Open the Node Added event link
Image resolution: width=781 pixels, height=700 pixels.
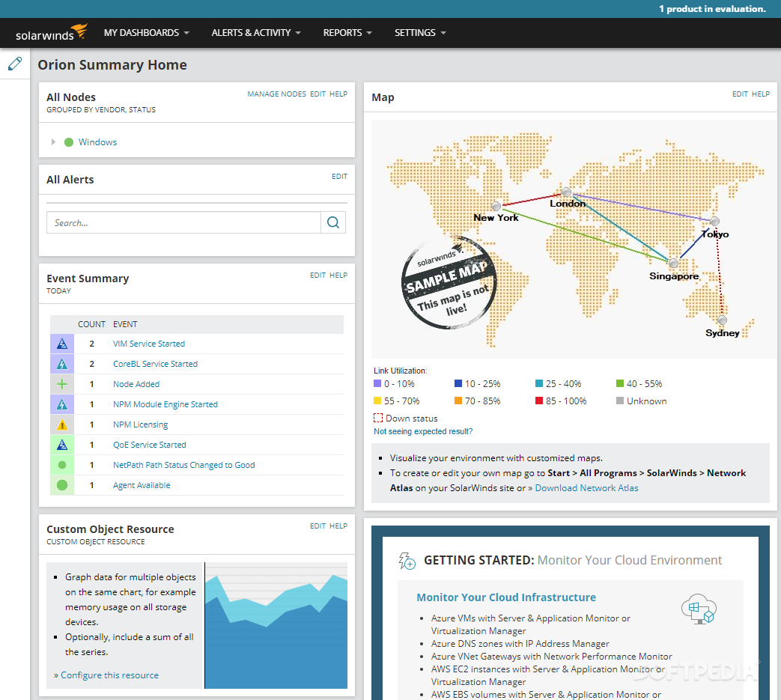(x=136, y=384)
